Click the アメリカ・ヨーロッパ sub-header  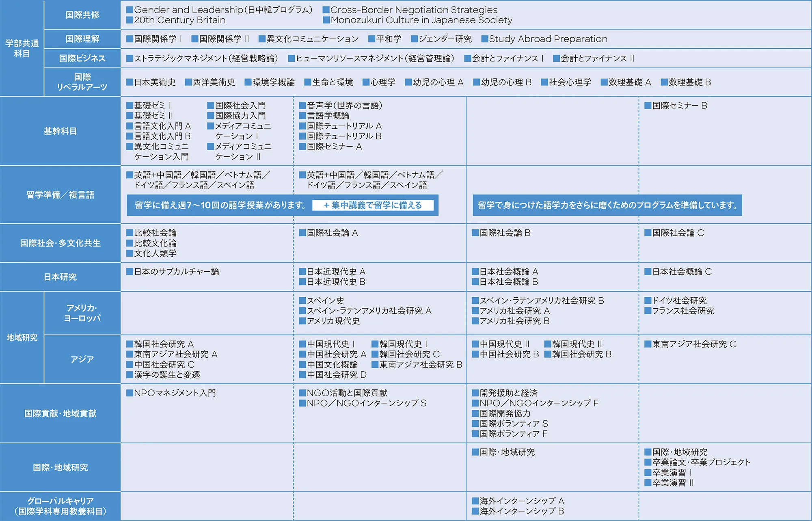tap(82, 313)
